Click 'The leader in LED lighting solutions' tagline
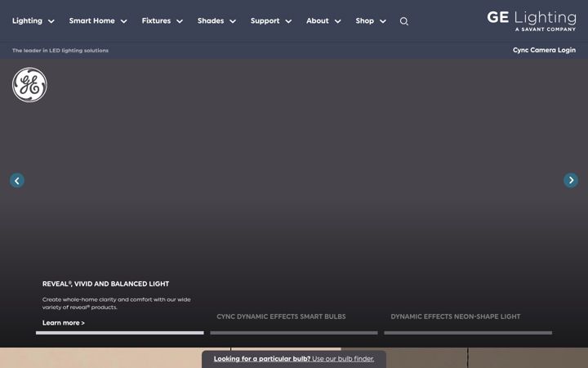 [x=60, y=51]
